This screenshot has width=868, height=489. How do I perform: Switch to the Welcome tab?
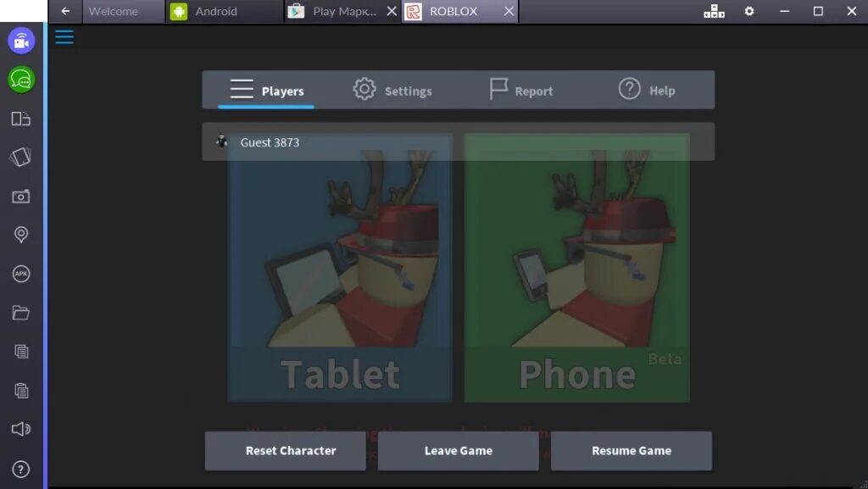pyautogui.click(x=124, y=12)
